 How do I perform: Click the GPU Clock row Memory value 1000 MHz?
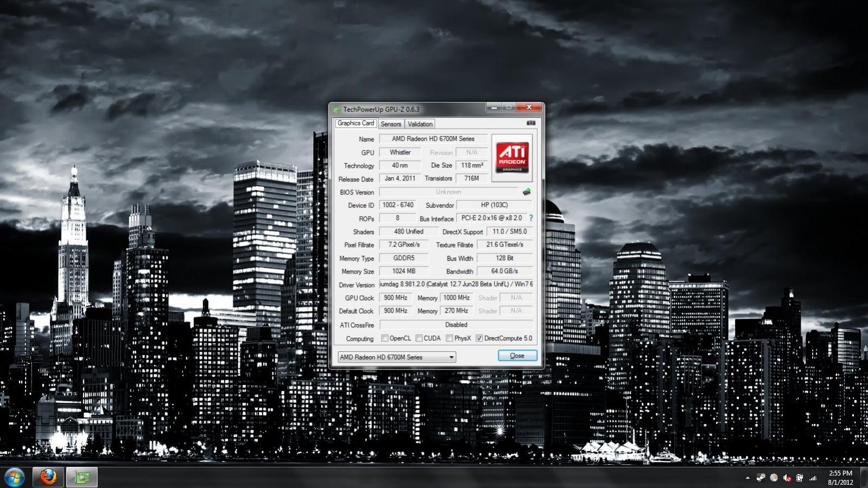click(457, 298)
